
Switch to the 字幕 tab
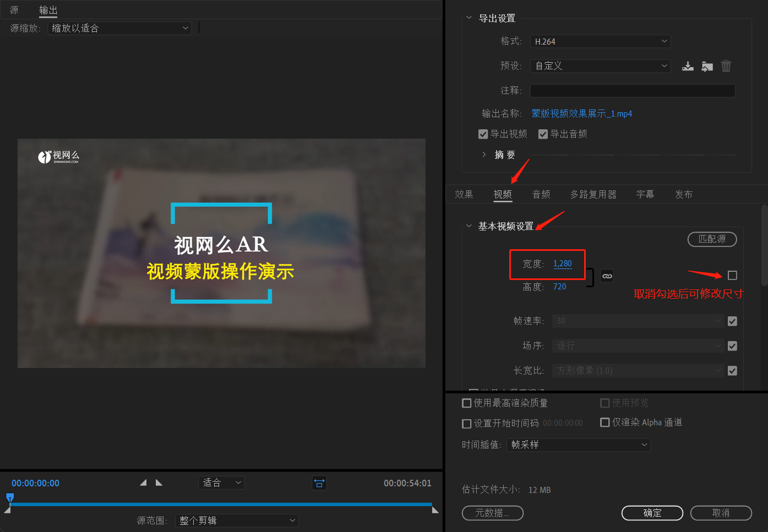(x=645, y=194)
